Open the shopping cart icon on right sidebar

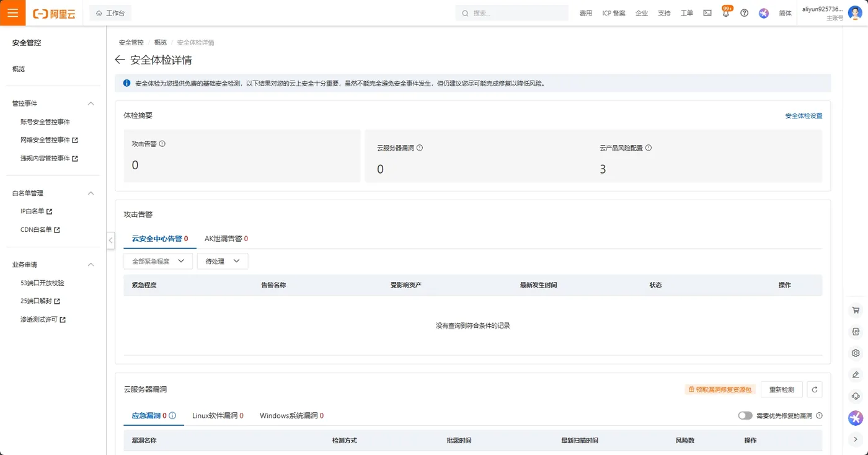pyautogui.click(x=856, y=309)
